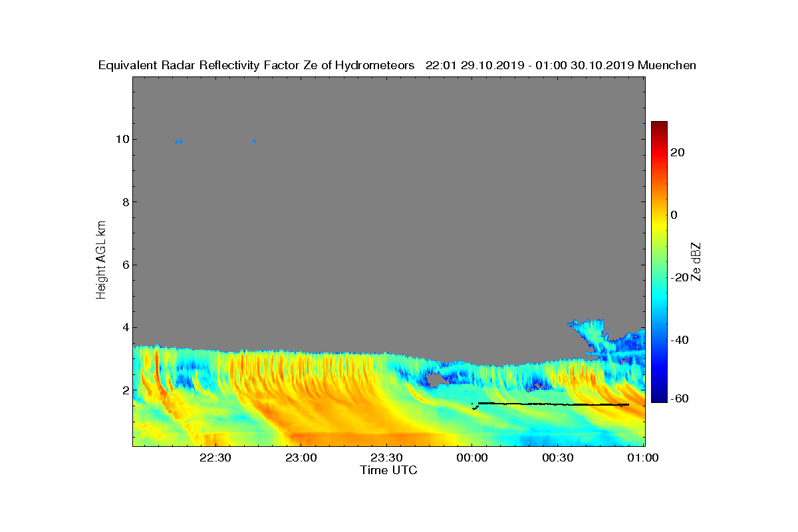The image size is (798, 532).
Task: Click the colorbar value -60
Action: click(680, 398)
